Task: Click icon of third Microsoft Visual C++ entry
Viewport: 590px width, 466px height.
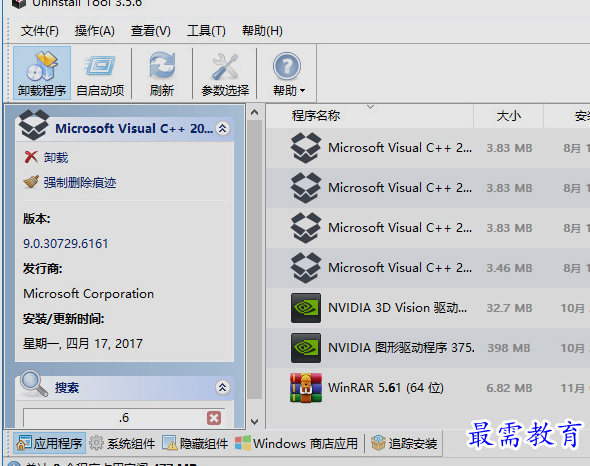Action: click(306, 228)
